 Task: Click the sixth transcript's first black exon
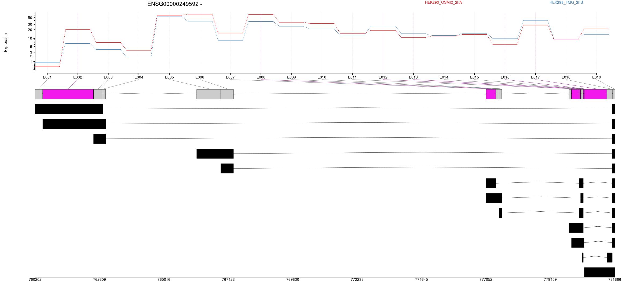(491, 183)
